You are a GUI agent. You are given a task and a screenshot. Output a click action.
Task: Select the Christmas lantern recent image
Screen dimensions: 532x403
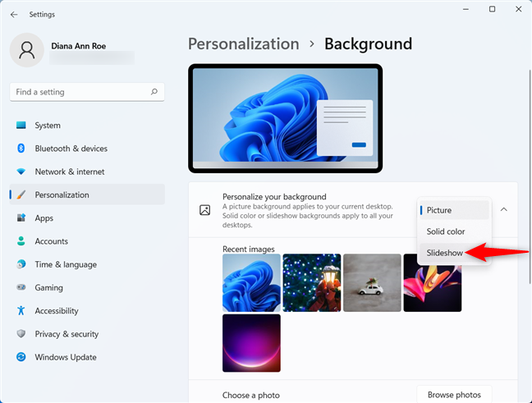tap(312, 282)
